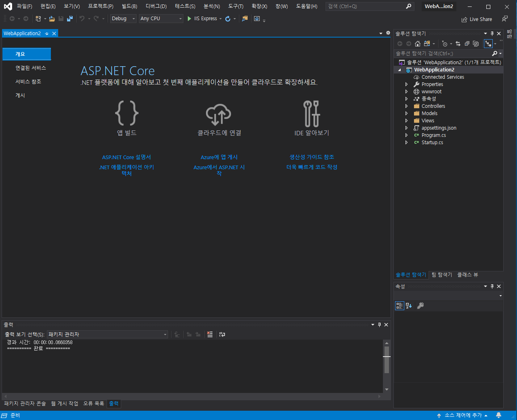The height and width of the screenshot is (420, 517).
Task: Click the Output panel scroll down arrow
Action: coord(387,389)
